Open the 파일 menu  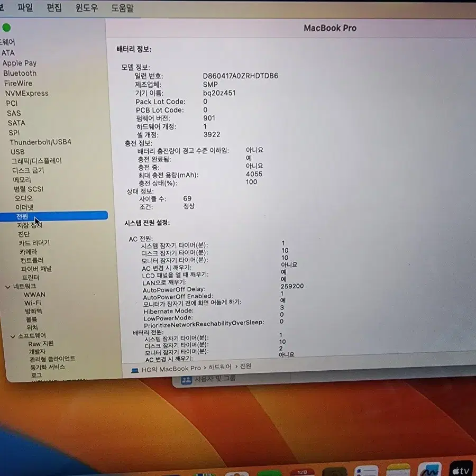(x=25, y=7)
